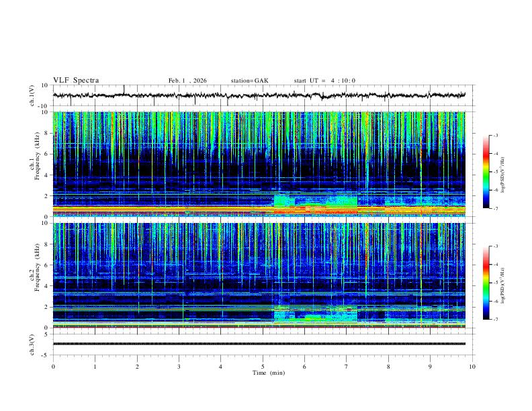The width and height of the screenshot is (532, 411).
Task: Click the "ch.1(V)" waveform axis label
Action: pos(32,95)
